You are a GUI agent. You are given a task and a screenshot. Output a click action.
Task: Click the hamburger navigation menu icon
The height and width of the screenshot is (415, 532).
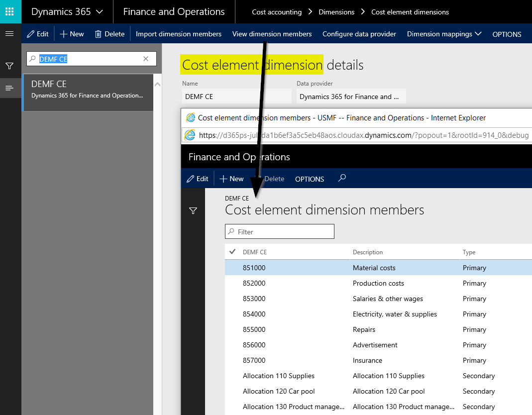coord(9,34)
